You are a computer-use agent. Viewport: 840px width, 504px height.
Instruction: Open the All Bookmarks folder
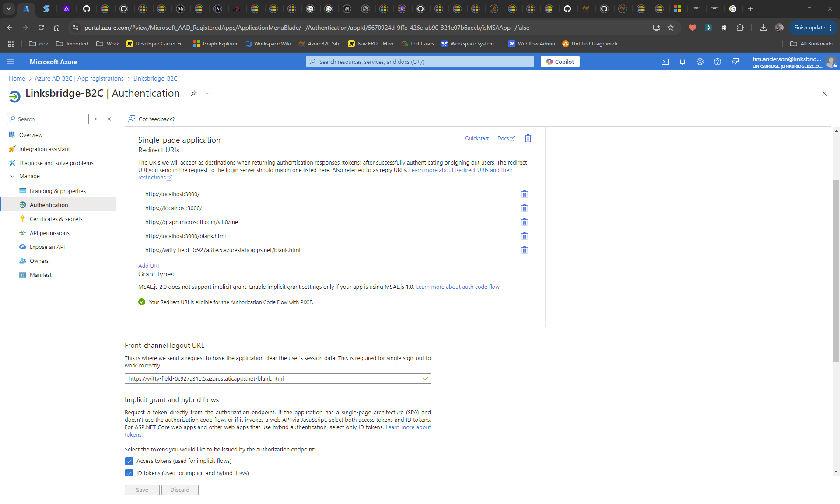812,44
